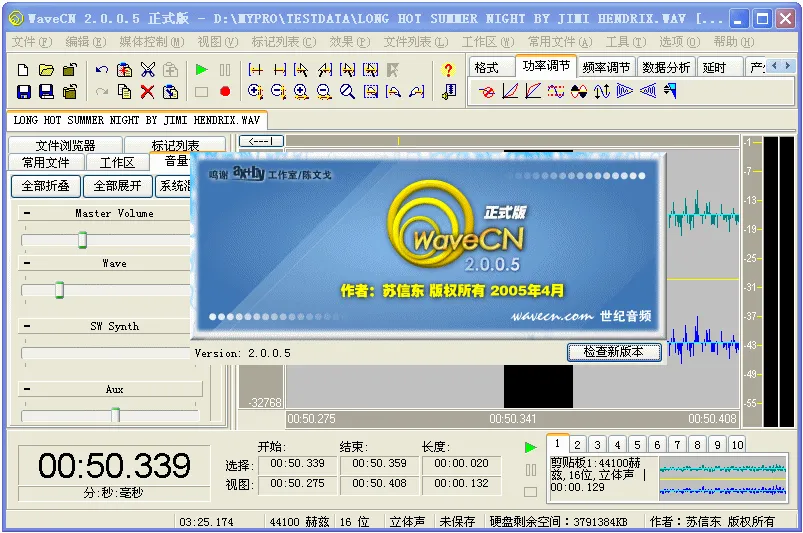Click the <---| button above waveform
The image size is (803, 533).
261,141
